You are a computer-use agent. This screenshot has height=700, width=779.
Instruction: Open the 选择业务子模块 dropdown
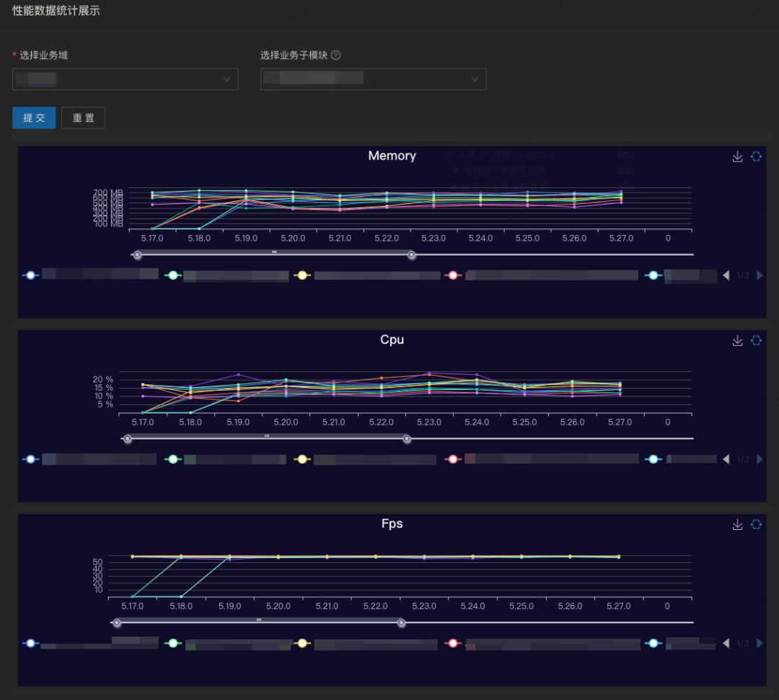click(x=373, y=79)
